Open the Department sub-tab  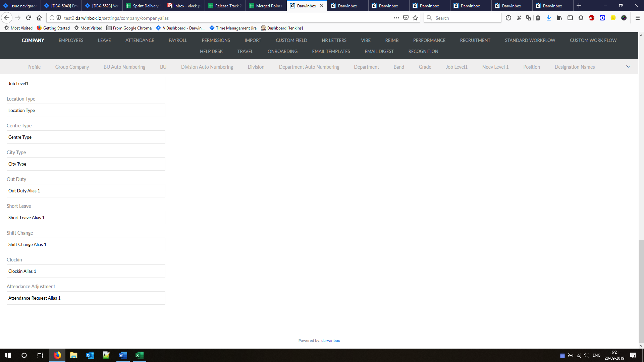coord(366,67)
